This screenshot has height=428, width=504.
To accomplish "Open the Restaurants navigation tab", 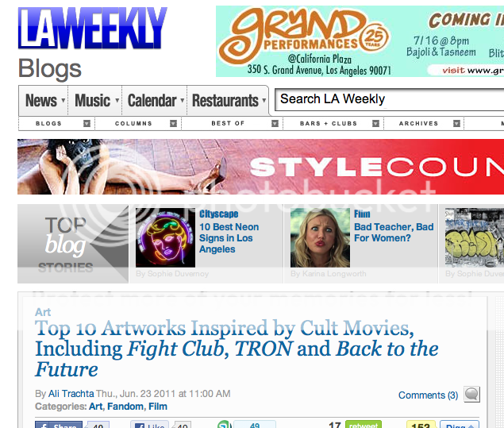I will 228,100.
